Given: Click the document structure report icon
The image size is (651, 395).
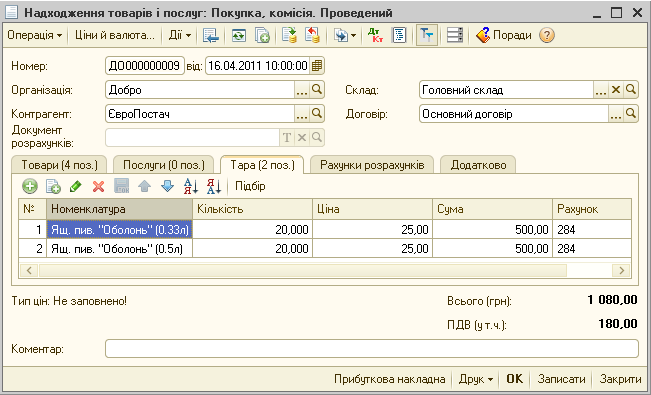Looking at the screenshot, I should (x=399, y=35).
